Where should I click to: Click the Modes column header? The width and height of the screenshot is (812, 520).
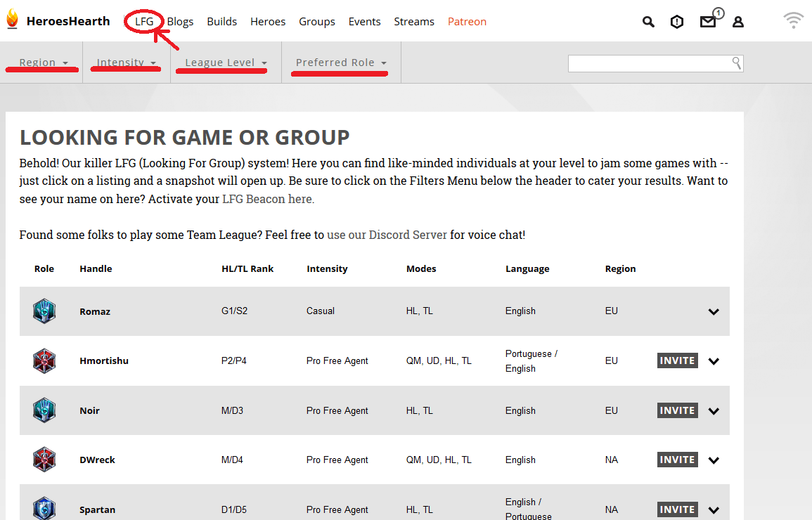(x=421, y=268)
